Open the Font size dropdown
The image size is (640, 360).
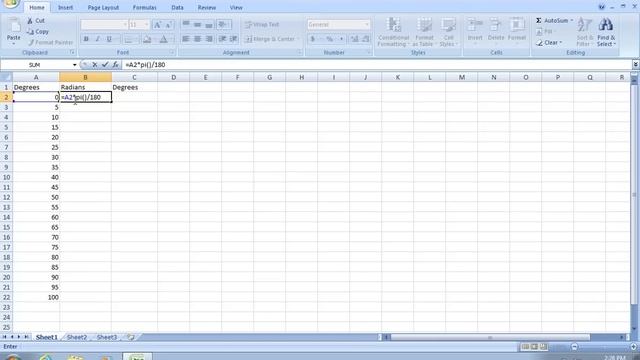coord(146,25)
